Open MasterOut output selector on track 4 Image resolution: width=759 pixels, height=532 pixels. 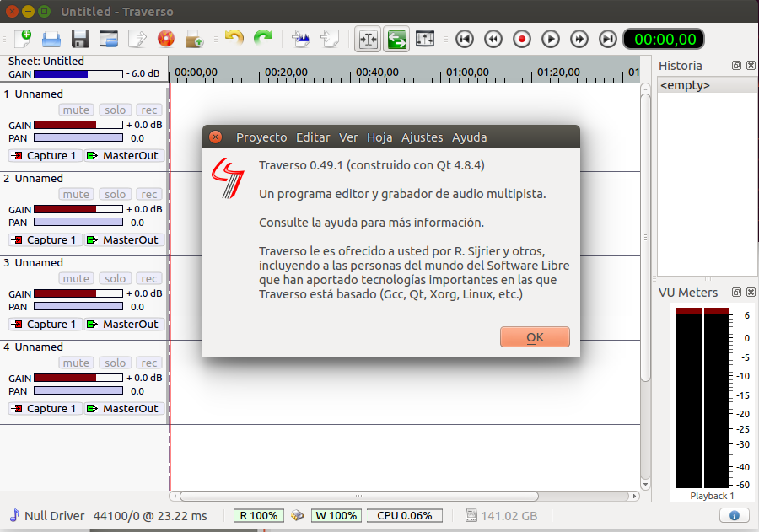tap(125, 408)
